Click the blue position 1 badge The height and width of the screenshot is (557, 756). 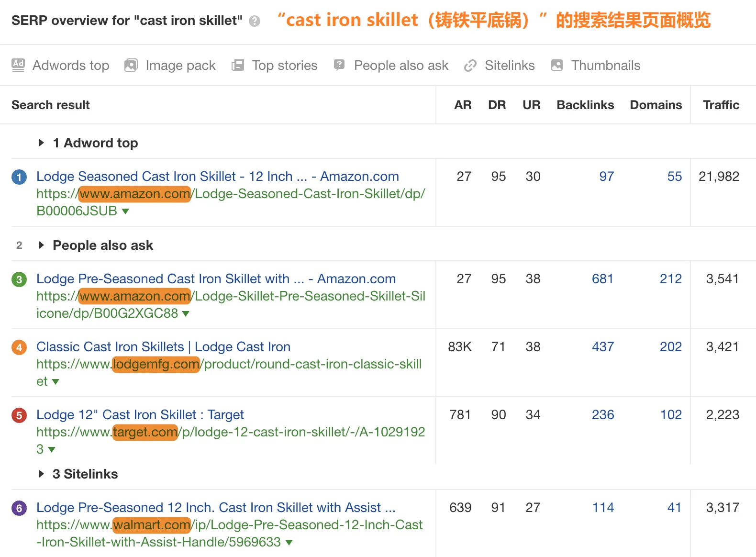coord(19,177)
